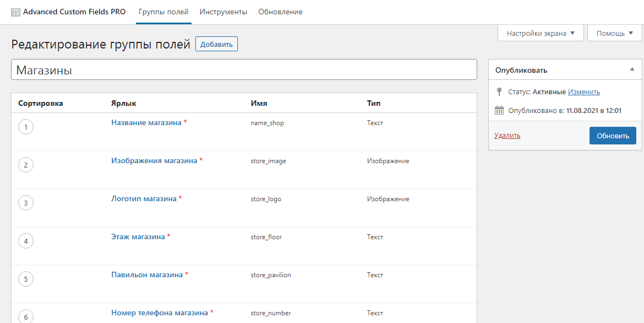Screen dimensions: 644x323
Task: Click the Изменить status link
Action: [x=583, y=91]
